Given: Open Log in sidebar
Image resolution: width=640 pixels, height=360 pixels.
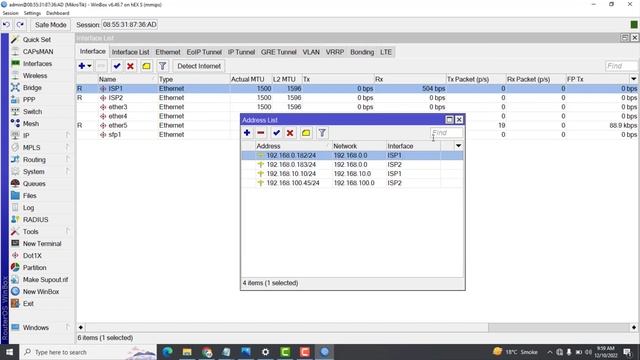Looking at the screenshot, I should pos(29,207).
